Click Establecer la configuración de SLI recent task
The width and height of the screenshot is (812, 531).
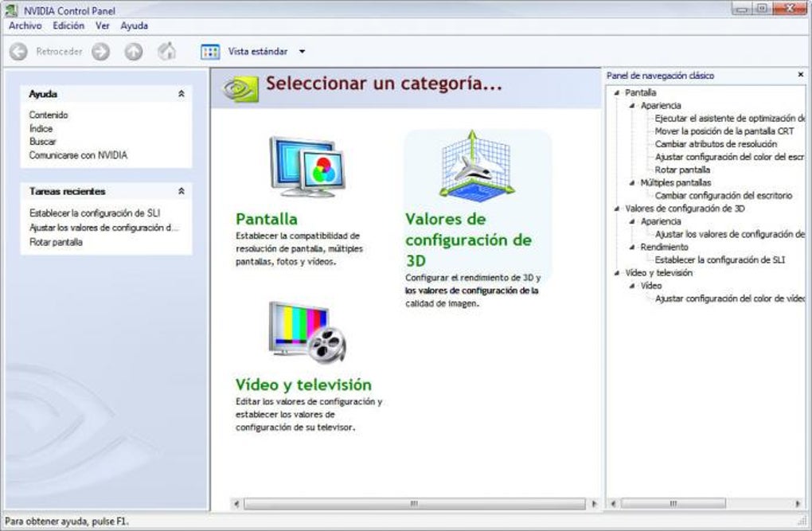[95, 213]
